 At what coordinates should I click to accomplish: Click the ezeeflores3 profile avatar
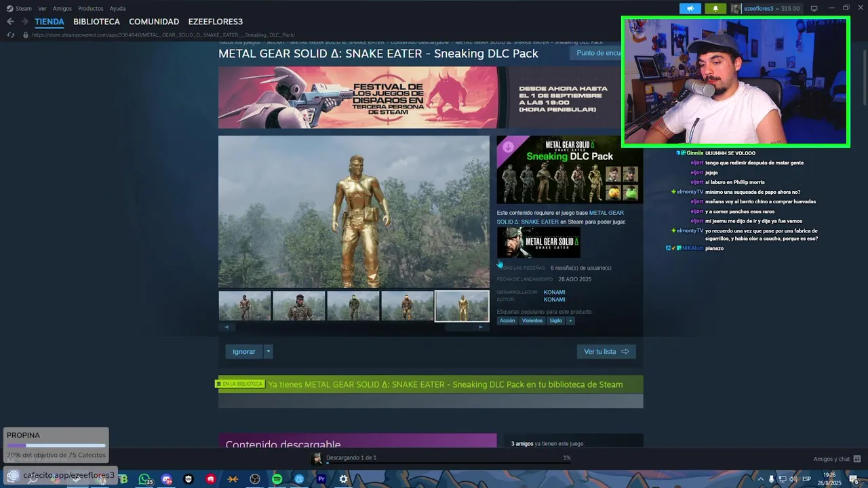tap(736, 8)
